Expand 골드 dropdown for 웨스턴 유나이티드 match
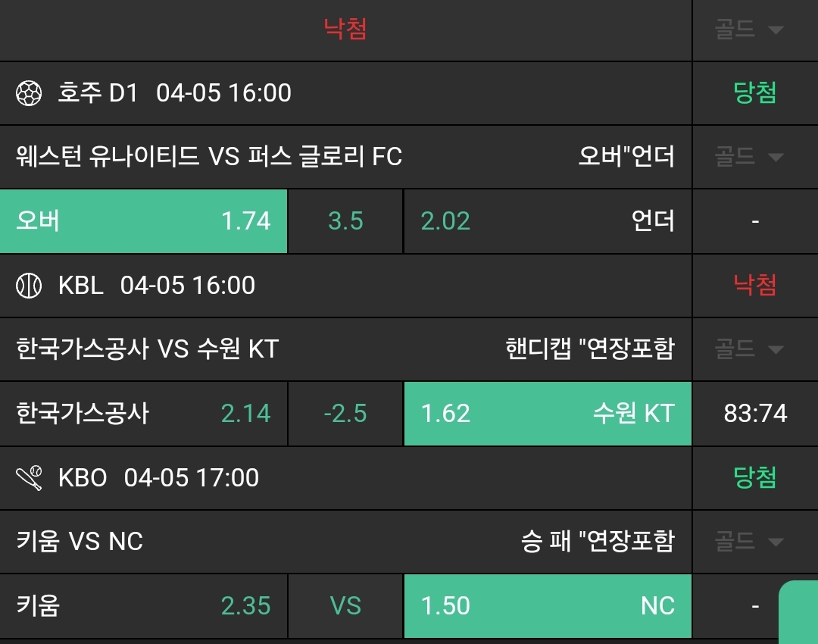818x644 pixels. [748, 157]
